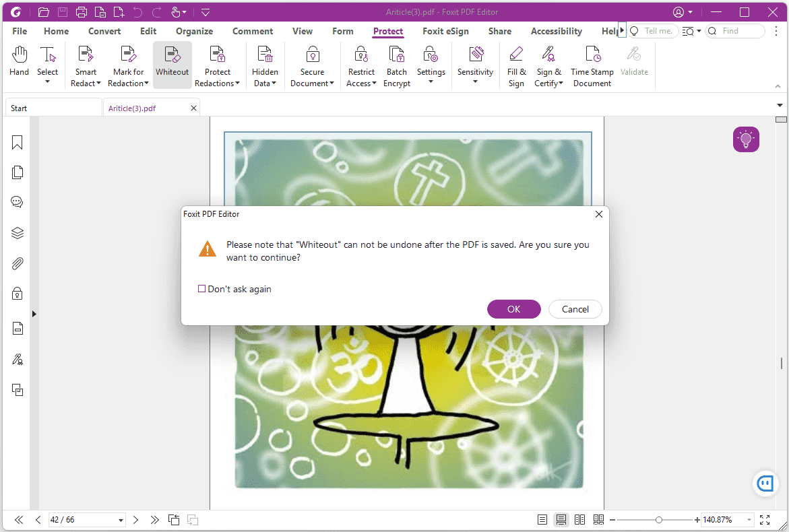The width and height of the screenshot is (789, 532).
Task: Open the Form ribbon tab
Action: click(x=342, y=31)
